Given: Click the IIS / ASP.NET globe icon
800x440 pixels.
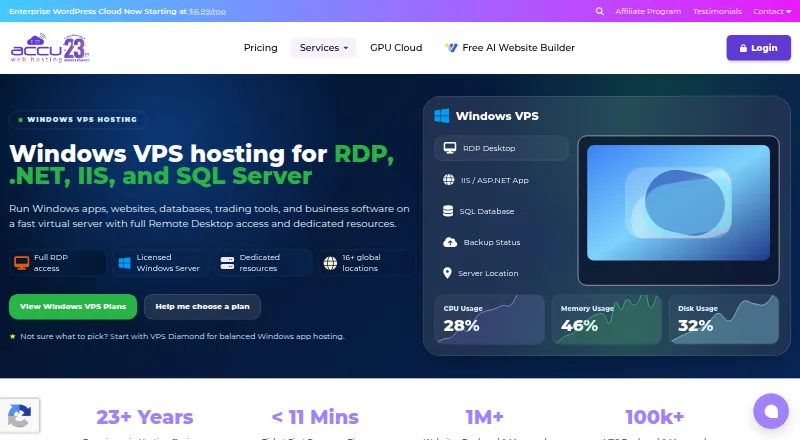Looking at the screenshot, I should click(448, 180).
